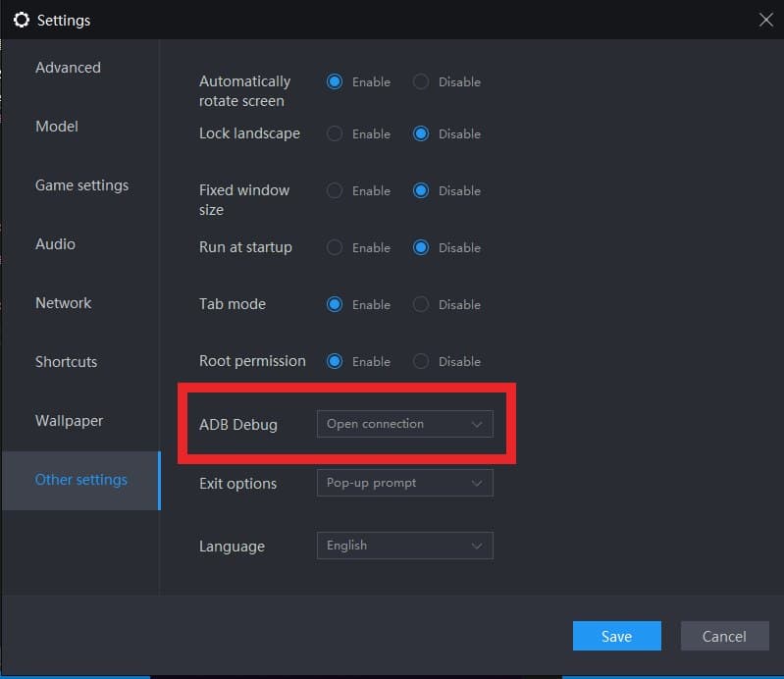Switch to the Model tab
784x679 pixels.
(x=57, y=127)
